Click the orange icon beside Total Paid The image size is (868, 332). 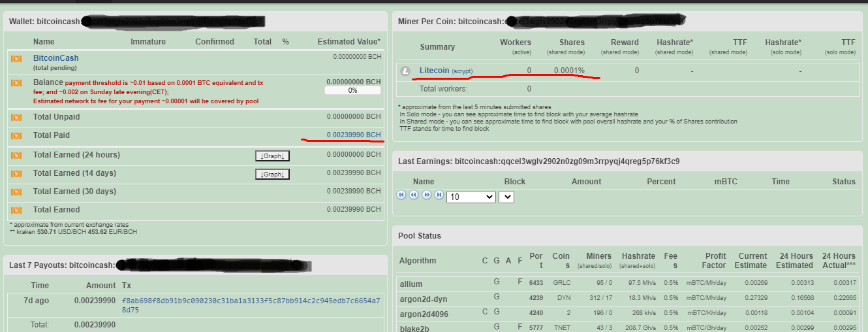pyautogui.click(x=16, y=135)
